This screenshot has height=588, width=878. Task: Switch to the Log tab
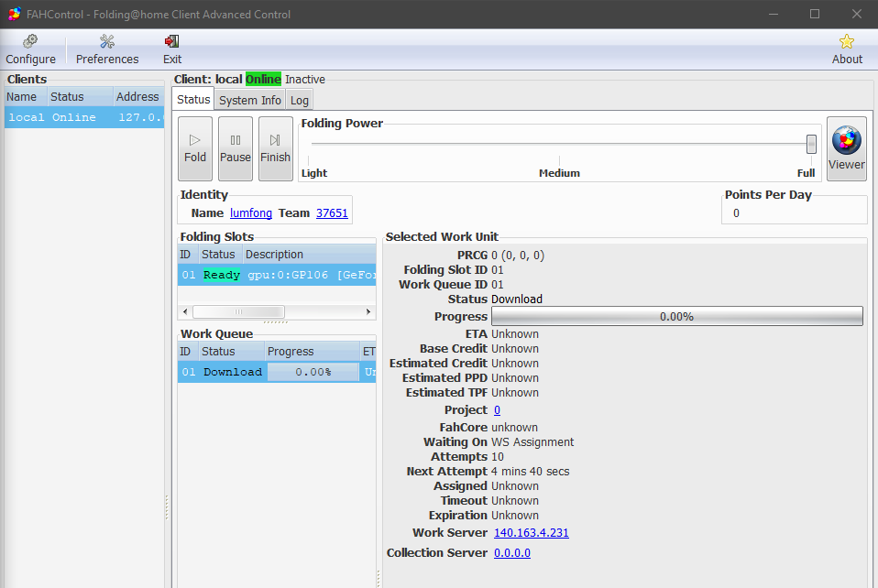tap(299, 100)
